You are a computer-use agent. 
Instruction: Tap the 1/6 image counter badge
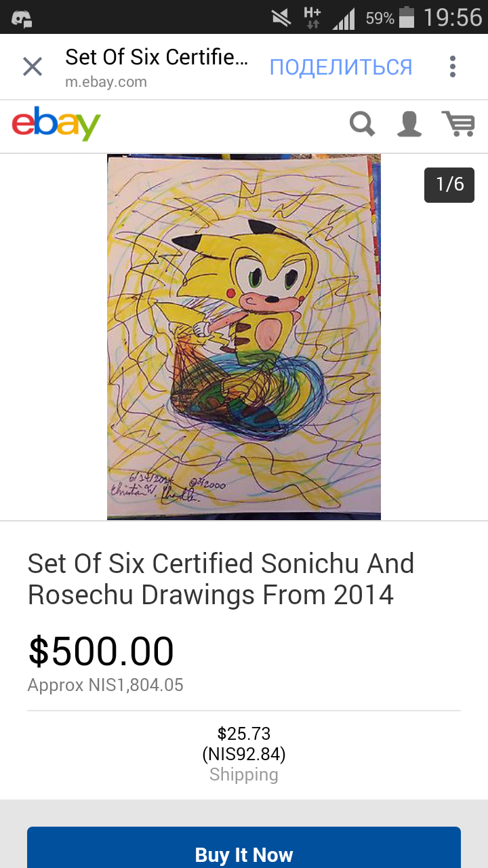coord(449,184)
